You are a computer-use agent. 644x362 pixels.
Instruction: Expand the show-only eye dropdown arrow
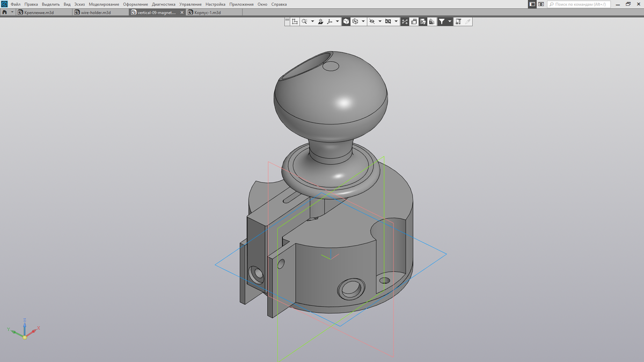click(396, 21)
